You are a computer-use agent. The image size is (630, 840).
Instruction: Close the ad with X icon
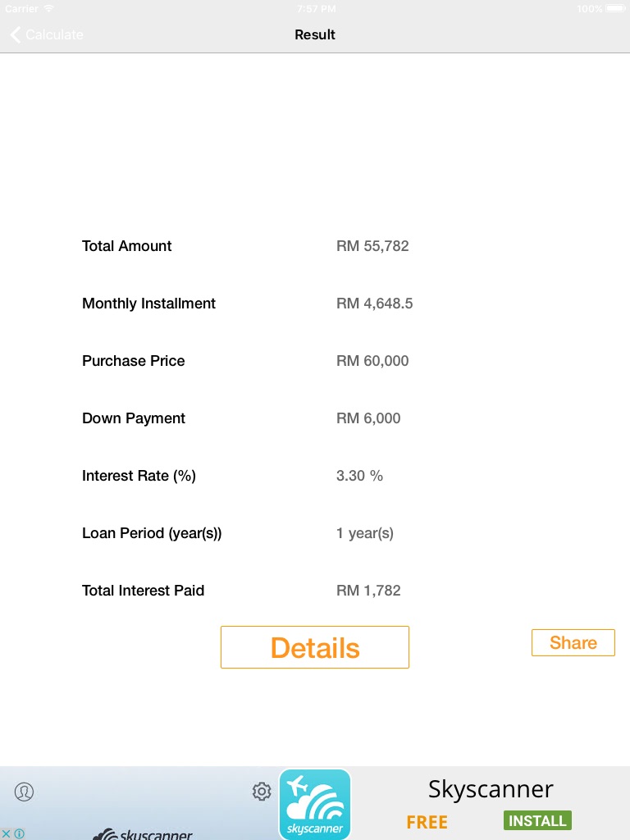6,834
